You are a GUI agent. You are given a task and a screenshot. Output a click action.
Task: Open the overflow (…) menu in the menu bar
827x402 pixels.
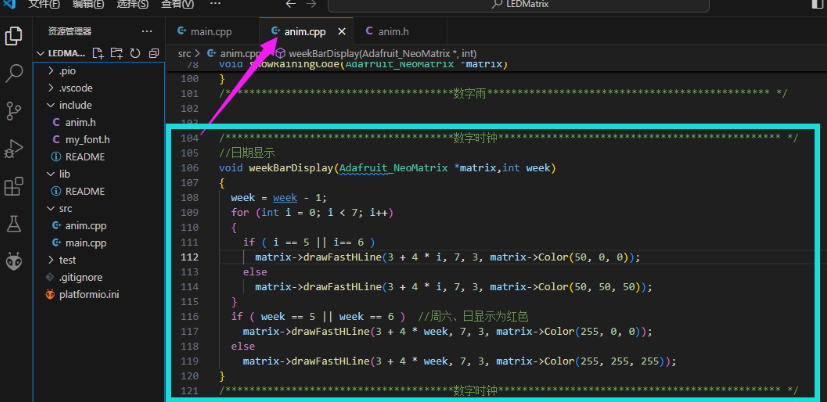point(215,4)
